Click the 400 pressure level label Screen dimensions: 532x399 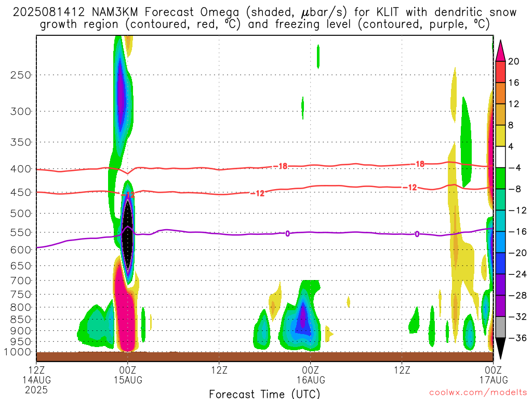(21, 169)
